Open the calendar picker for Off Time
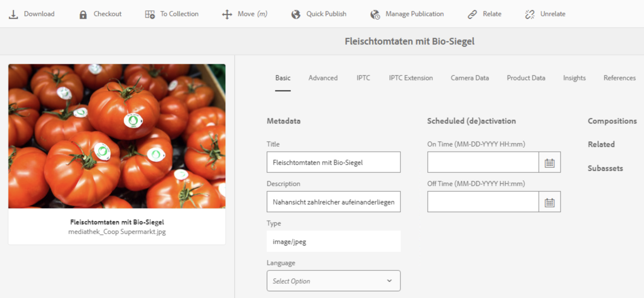This screenshot has height=298, width=644. [x=550, y=202]
